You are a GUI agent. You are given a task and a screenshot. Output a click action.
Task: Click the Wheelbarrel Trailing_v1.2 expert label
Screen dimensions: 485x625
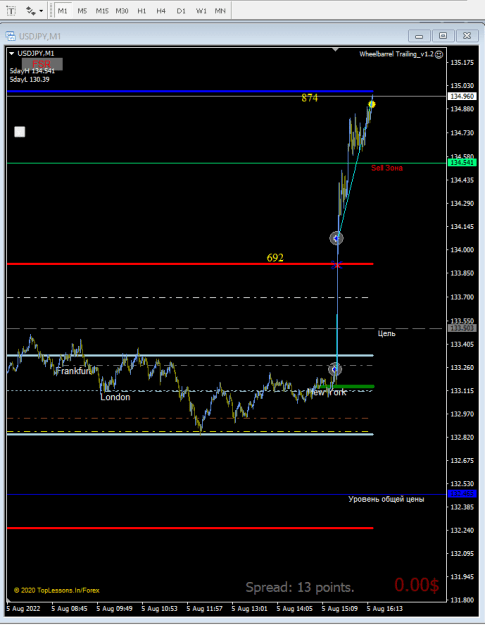396,54
